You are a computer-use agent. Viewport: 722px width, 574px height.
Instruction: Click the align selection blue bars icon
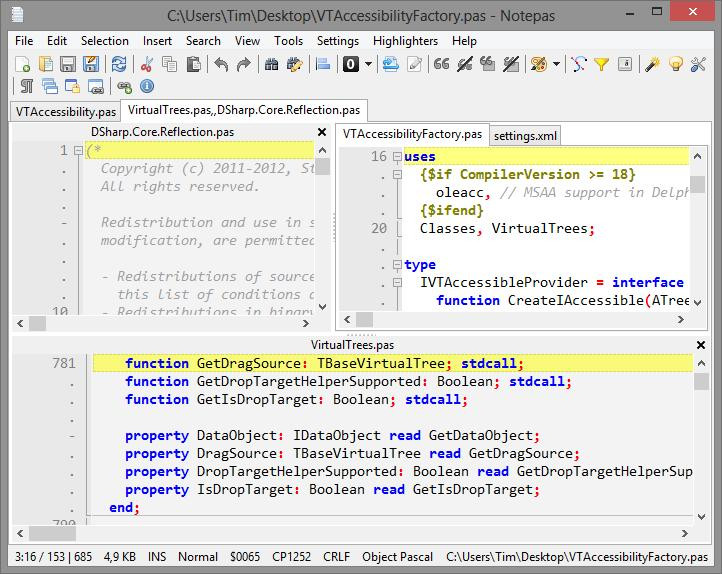pos(323,64)
